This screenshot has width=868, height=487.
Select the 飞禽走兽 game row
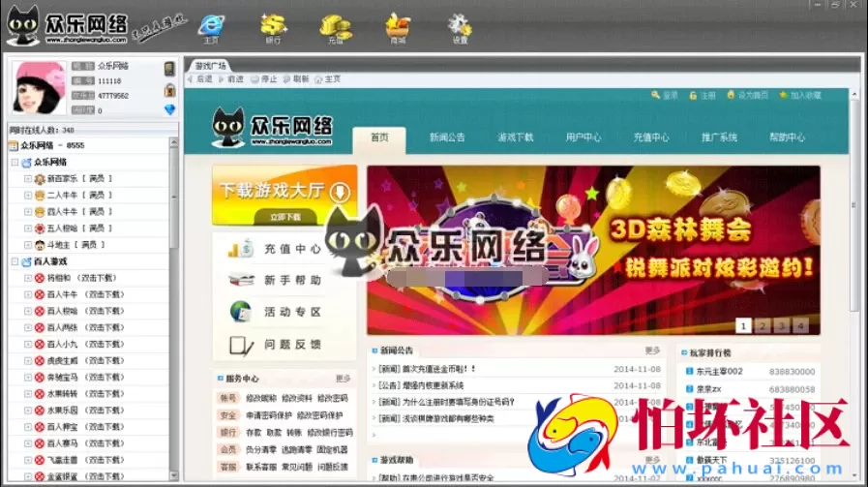coord(89,460)
